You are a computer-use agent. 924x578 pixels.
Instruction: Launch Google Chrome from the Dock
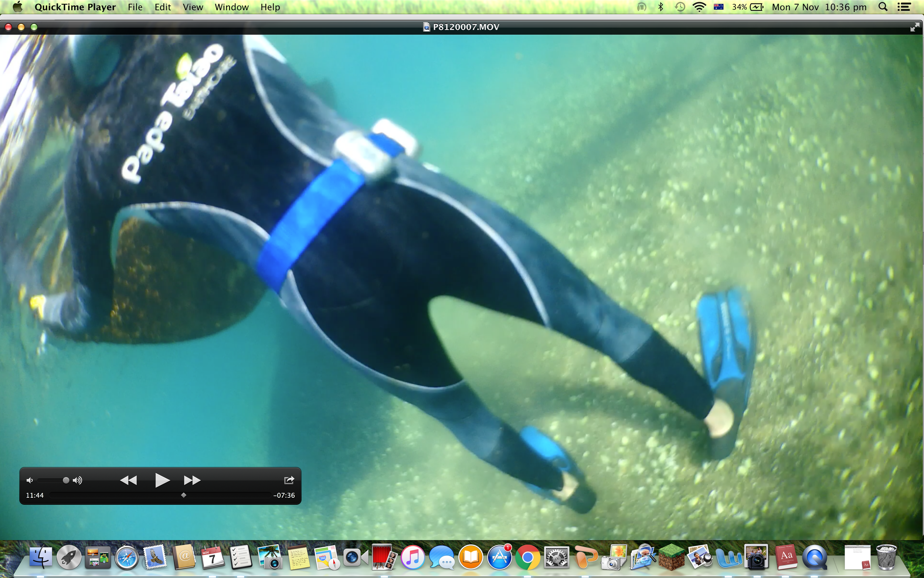[527, 557]
